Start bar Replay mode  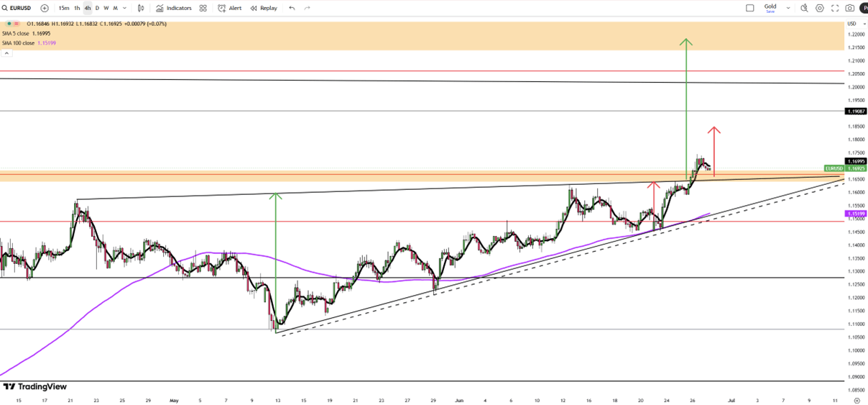264,8
